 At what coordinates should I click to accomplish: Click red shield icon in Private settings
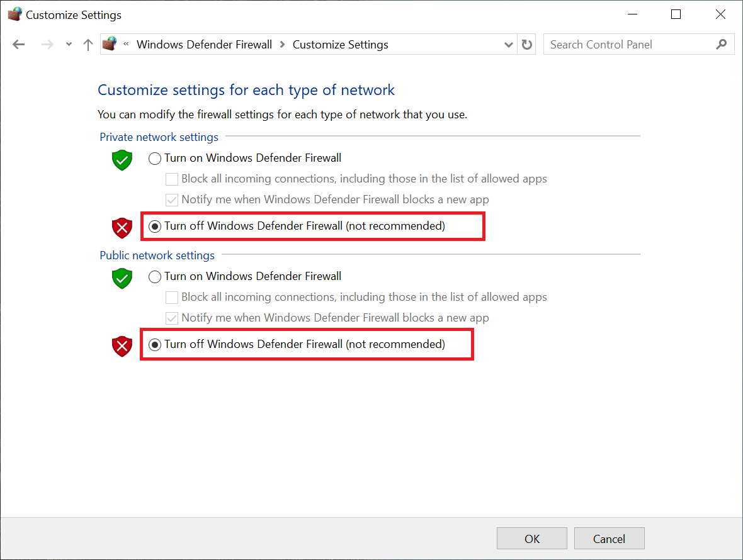[122, 228]
